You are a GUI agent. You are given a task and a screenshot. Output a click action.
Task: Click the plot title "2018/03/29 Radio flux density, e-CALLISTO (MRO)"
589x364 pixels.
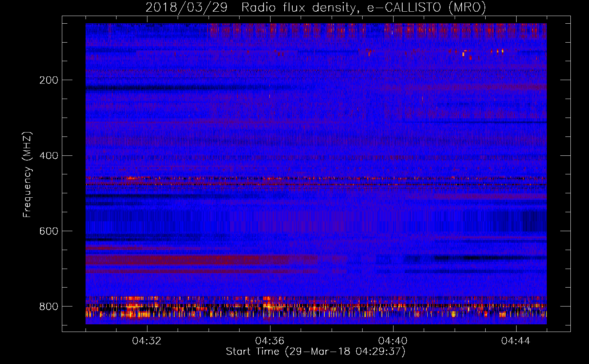(316, 7)
